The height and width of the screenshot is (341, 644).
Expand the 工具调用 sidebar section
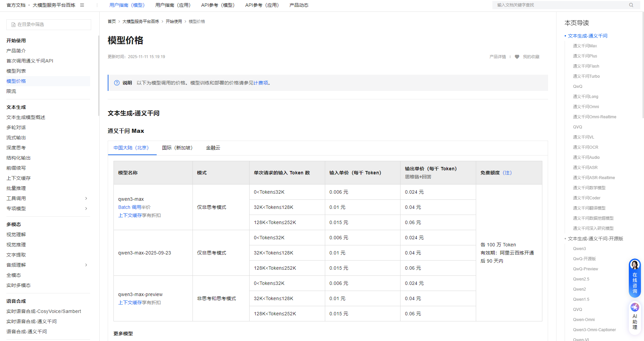(x=86, y=198)
